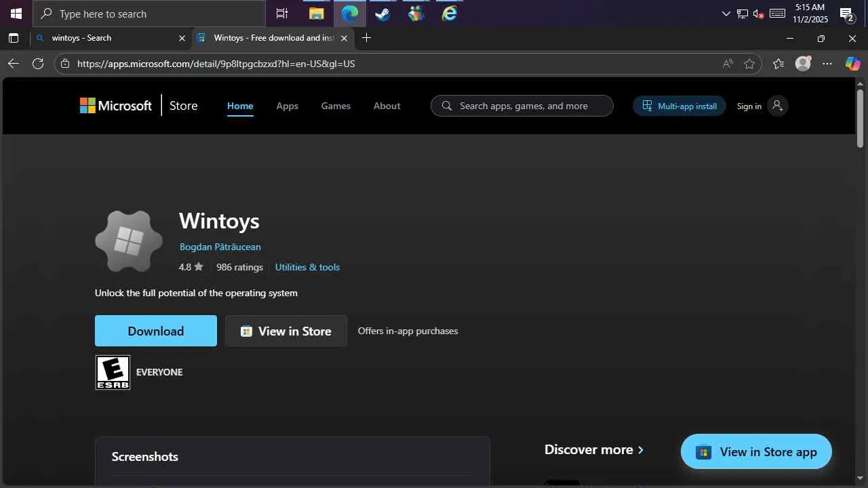This screenshot has width=868, height=488.
Task: Open the Copilot sidebar
Action: pyautogui.click(x=852, y=64)
